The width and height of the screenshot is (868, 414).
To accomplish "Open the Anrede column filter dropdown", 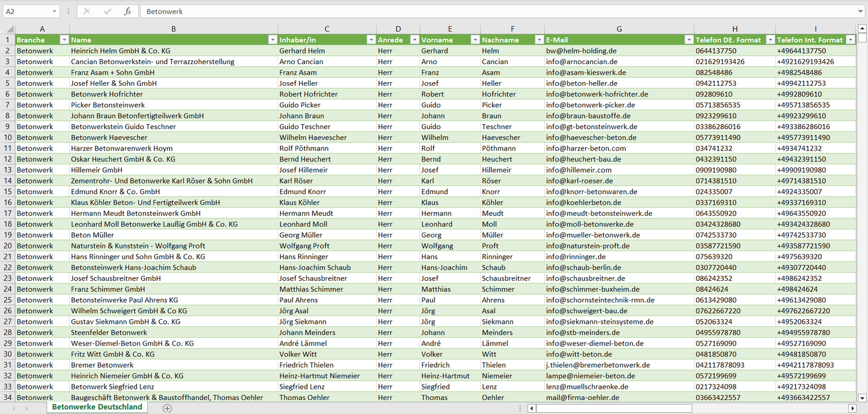I will click(414, 40).
